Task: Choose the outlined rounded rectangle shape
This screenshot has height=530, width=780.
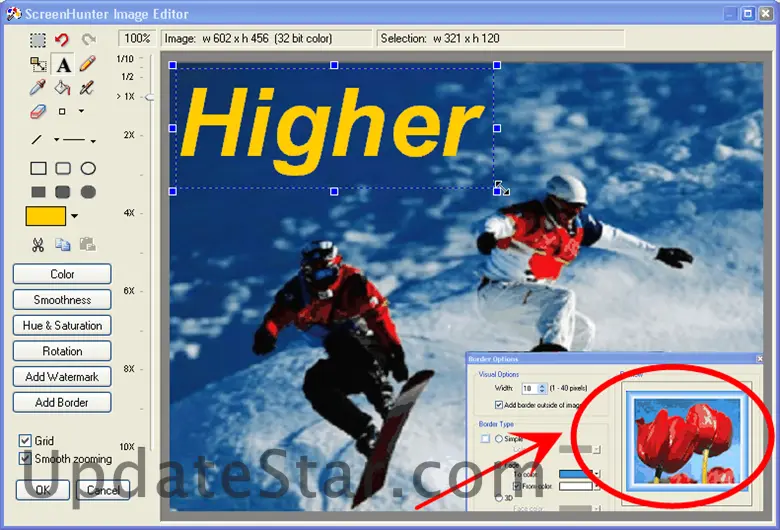Action: [x=63, y=168]
